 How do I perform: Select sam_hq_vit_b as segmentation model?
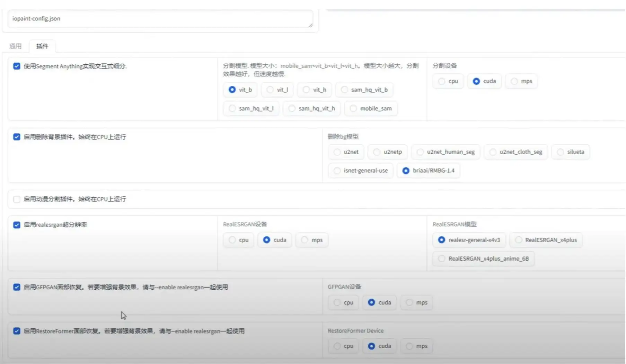[364, 90]
